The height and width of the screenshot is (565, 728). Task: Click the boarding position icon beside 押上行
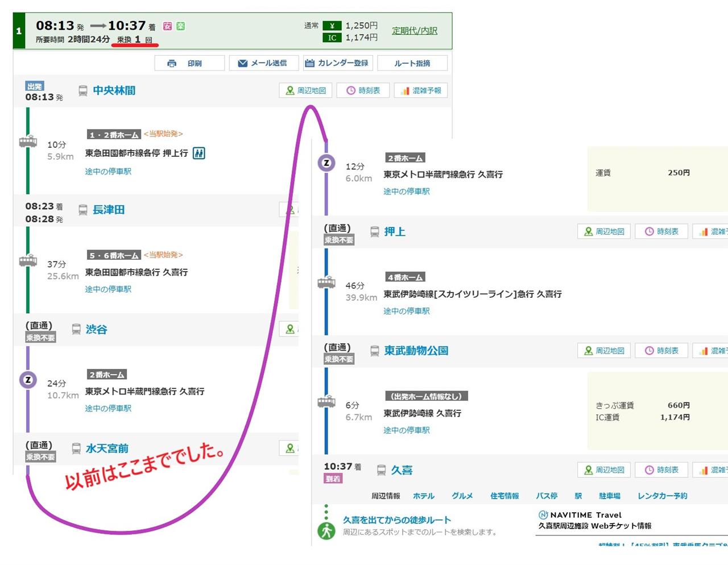tap(198, 153)
